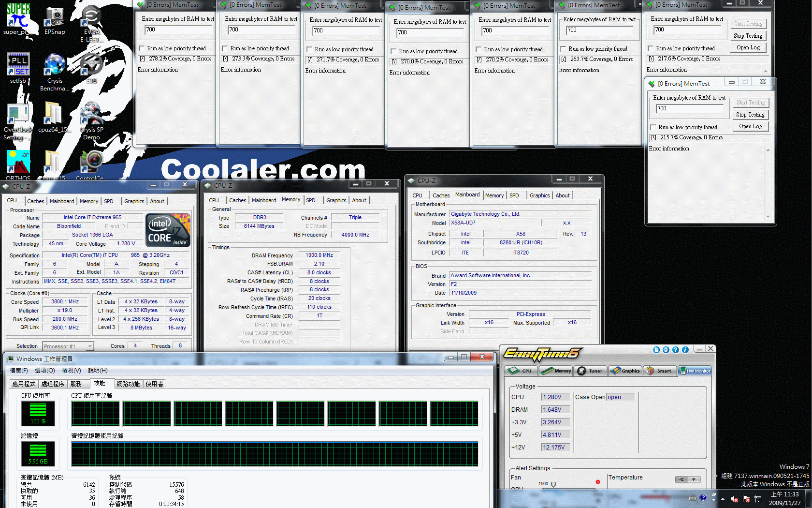The height and width of the screenshot is (508, 812).
Task: Open 說明(H) menu in Task Manager
Action: pos(98,371)
